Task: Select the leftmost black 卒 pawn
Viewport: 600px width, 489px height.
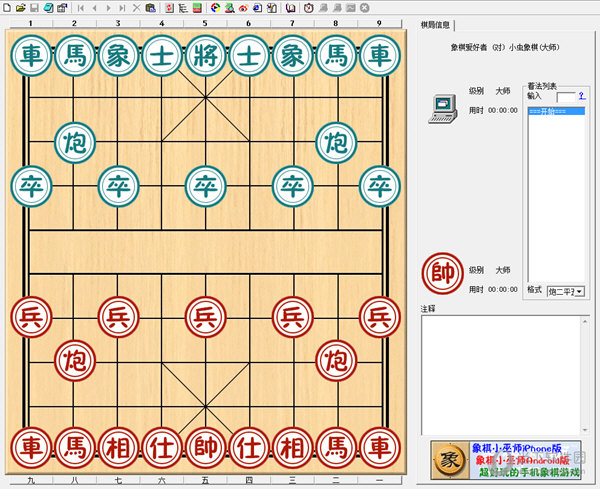Action: 31,186
